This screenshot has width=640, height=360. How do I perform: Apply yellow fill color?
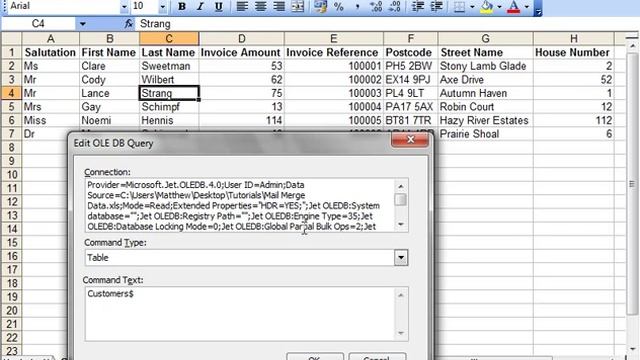tap(487, 7)
